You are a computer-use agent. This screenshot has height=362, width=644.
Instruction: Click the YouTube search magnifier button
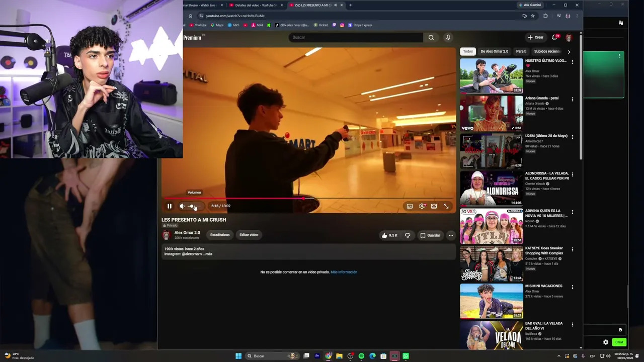pos(431,37)
